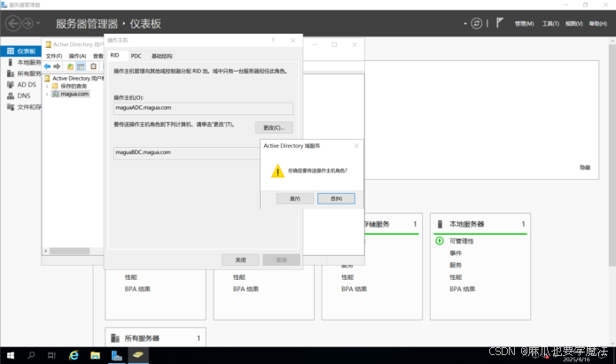Expand the magua.com domain node
The image size is (616, 364).
(47, 94)
